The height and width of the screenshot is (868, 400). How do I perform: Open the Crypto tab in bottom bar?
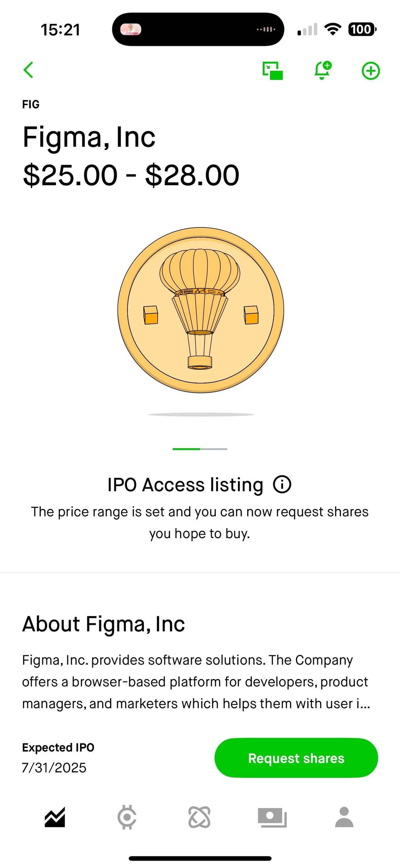click(127, 817)
